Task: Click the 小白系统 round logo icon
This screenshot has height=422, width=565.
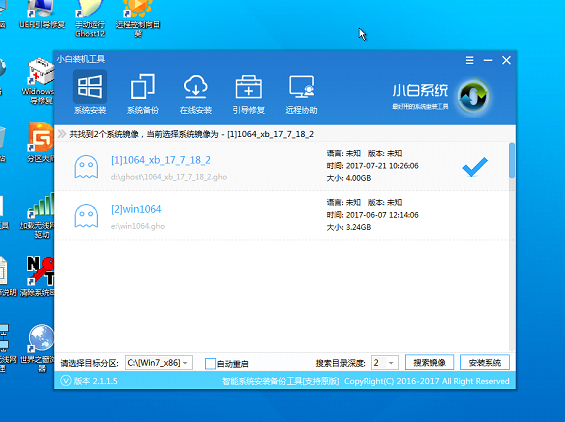Action: (x=473, y=96)
